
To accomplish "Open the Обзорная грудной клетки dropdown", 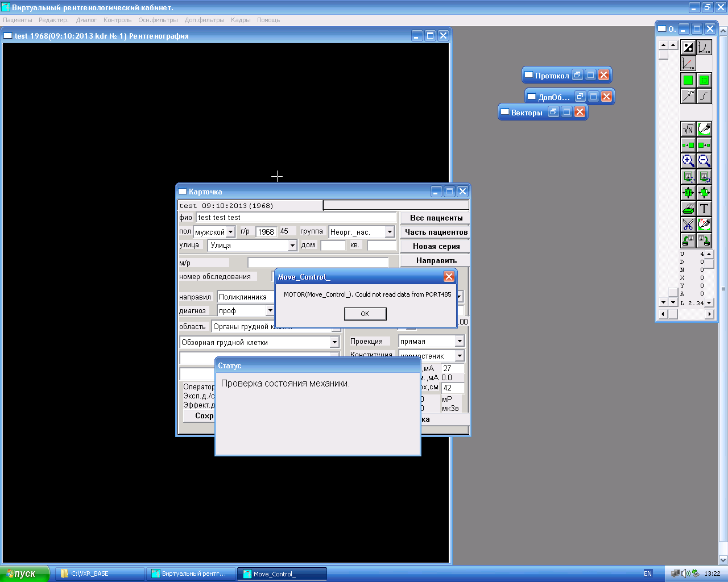I will coord(334,342).
